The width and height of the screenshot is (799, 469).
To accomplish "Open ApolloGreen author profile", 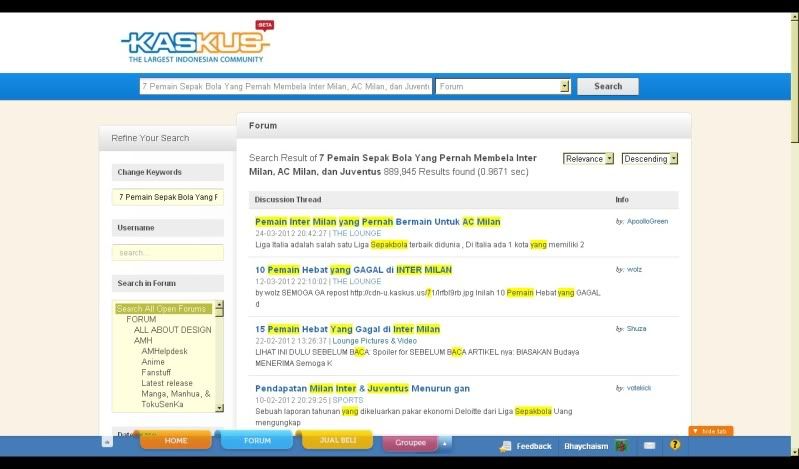I will click(x=647, y=221).
